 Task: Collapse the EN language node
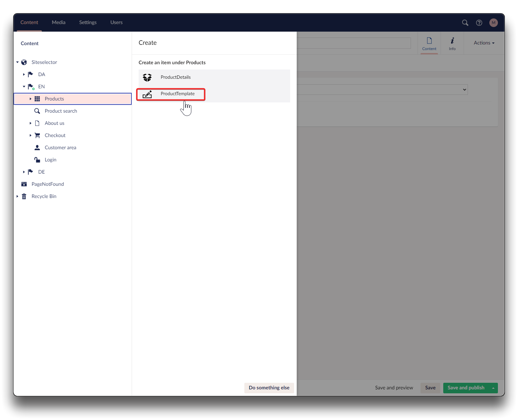click(x=24, y=87)
